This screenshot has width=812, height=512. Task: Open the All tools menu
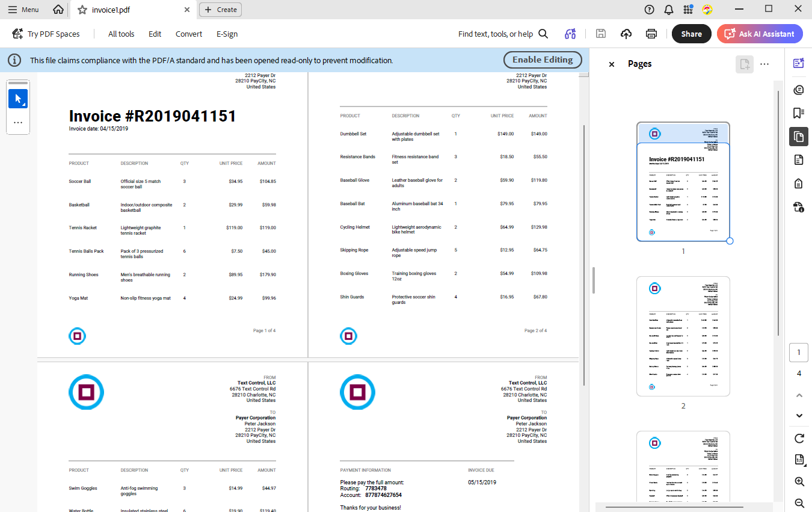click(x=121, y=34)
